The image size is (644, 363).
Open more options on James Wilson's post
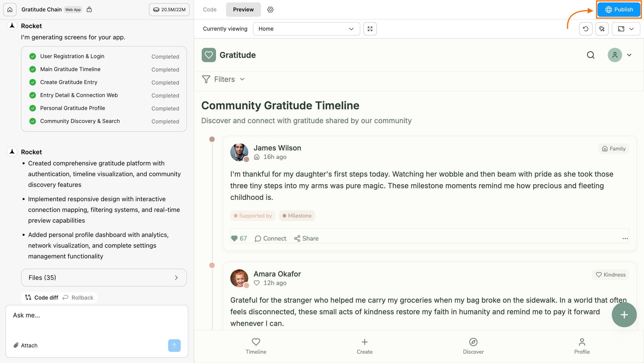coord(625,238)
